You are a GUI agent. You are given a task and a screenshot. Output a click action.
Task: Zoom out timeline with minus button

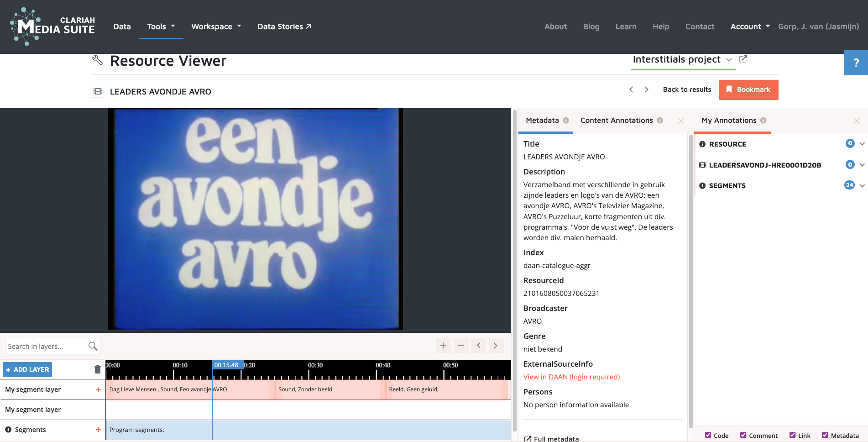(x=461, y=346)
